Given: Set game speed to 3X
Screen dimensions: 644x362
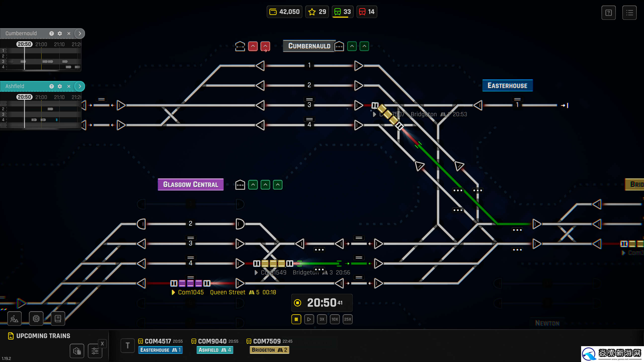Looking at the screenshot, I should click(x=322, y=319).
